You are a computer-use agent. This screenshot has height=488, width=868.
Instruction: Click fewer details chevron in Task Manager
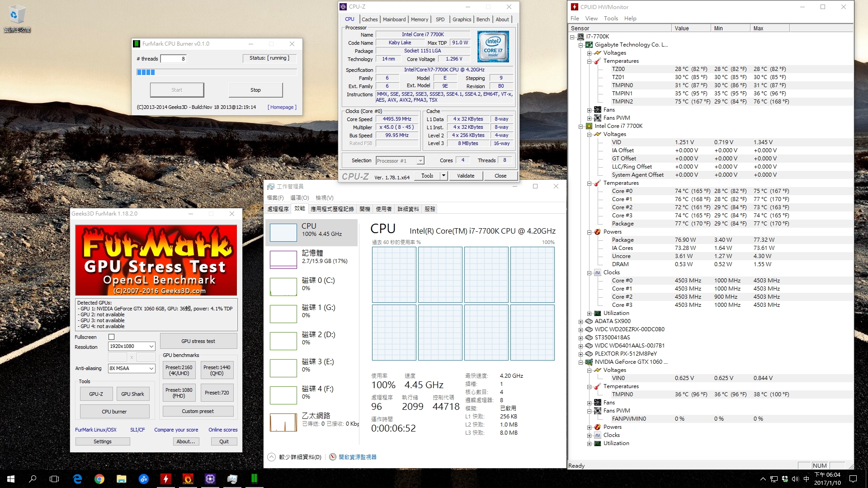271,457
